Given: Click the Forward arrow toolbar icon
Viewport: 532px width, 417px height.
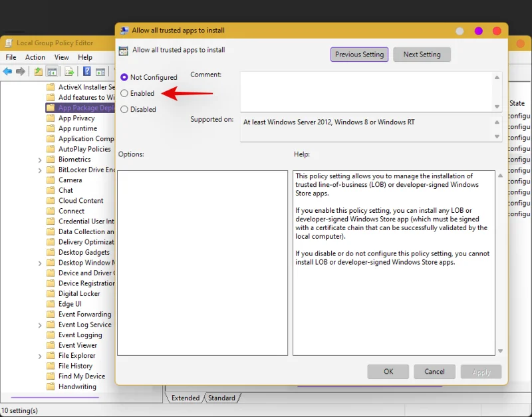Looking at the screenshot, I should (21, 72).
